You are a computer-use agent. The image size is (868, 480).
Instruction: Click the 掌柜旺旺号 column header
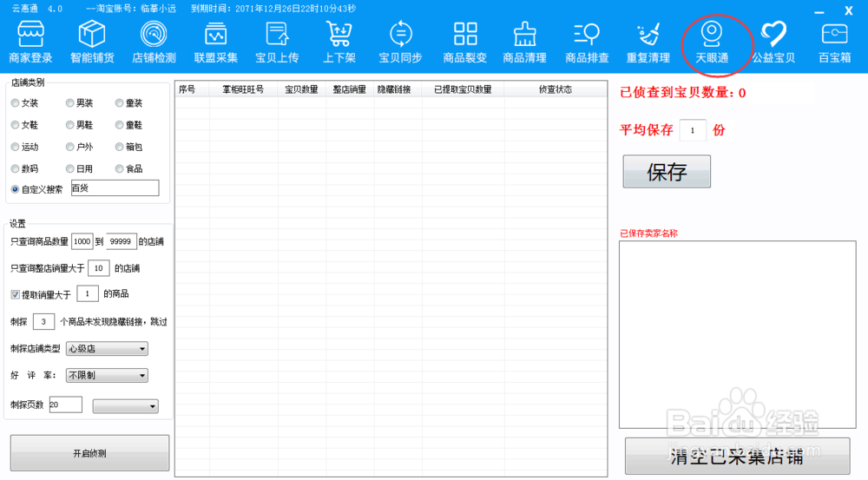pos(243,89)
